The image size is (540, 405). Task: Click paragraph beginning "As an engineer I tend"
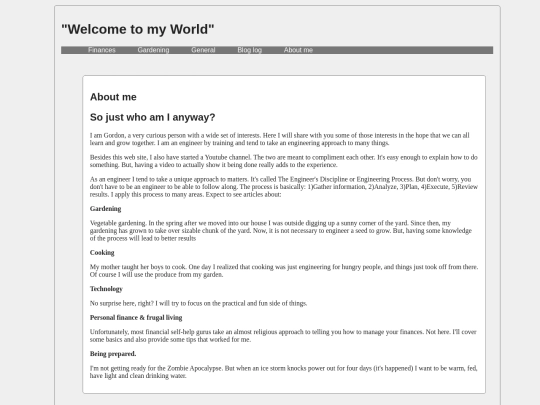click(x=284, y=187)
